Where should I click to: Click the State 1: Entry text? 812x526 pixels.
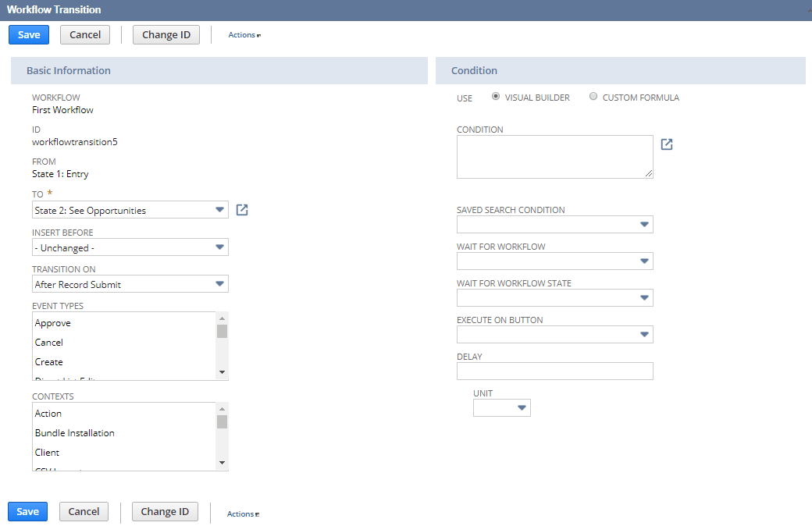60,174
